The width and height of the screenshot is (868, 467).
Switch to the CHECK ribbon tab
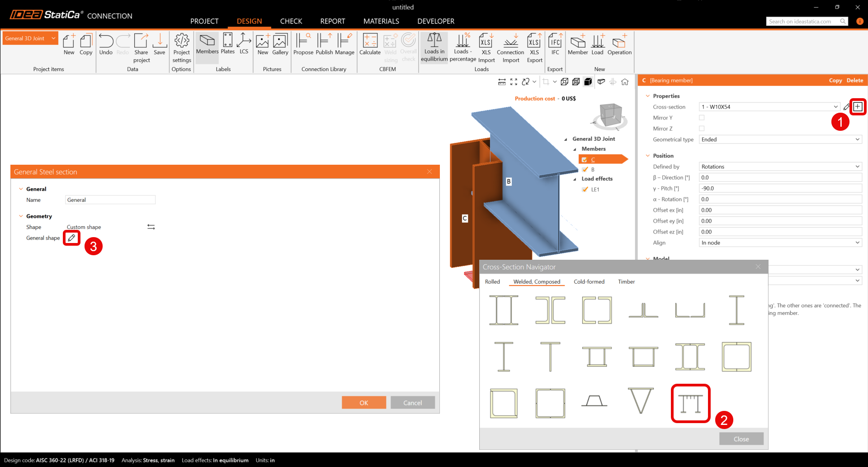coord(291,21)
